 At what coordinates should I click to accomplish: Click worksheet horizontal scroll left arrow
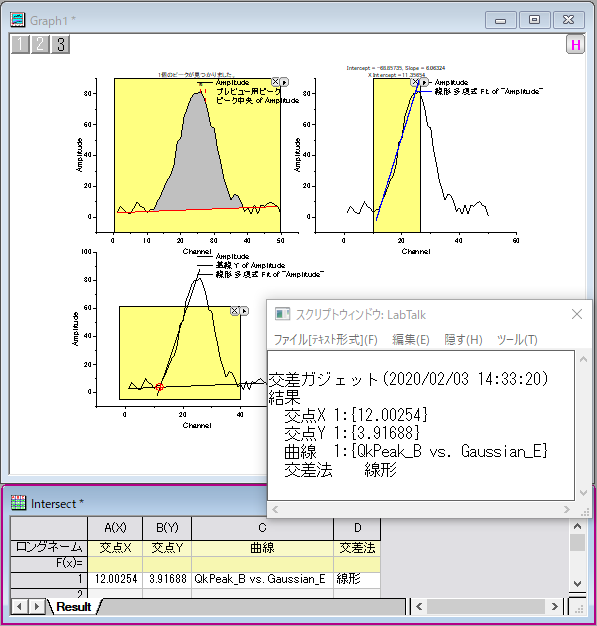click(x=419, y=607)
